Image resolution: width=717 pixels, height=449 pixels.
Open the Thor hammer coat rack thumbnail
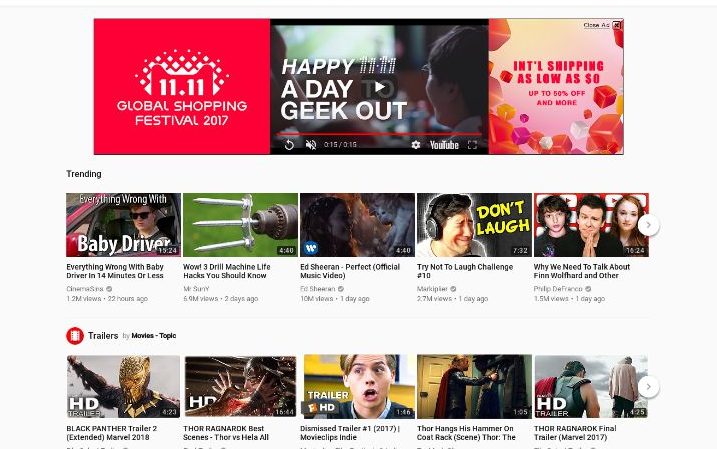pyautogui.click(x=474, y=386)
